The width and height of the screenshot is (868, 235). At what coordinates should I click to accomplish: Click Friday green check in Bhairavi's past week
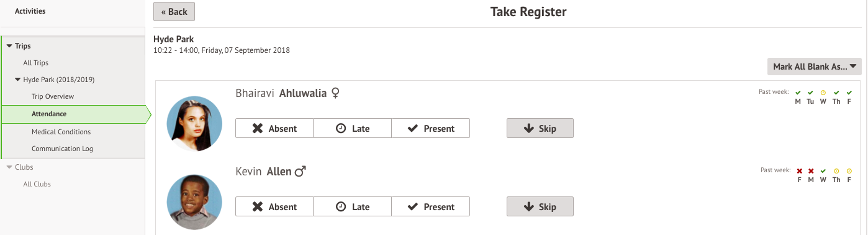[849, 93]
